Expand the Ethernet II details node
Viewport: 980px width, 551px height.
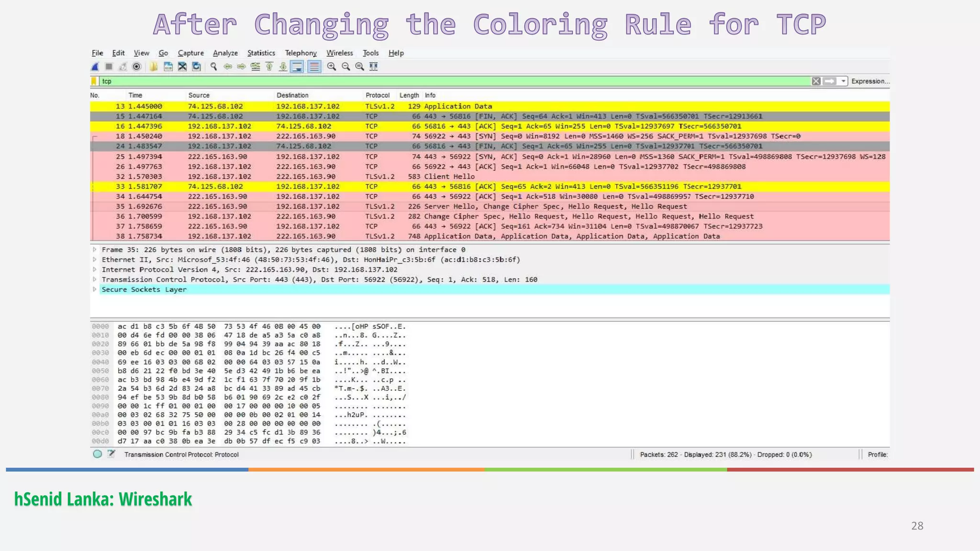[x=95, y=260]
